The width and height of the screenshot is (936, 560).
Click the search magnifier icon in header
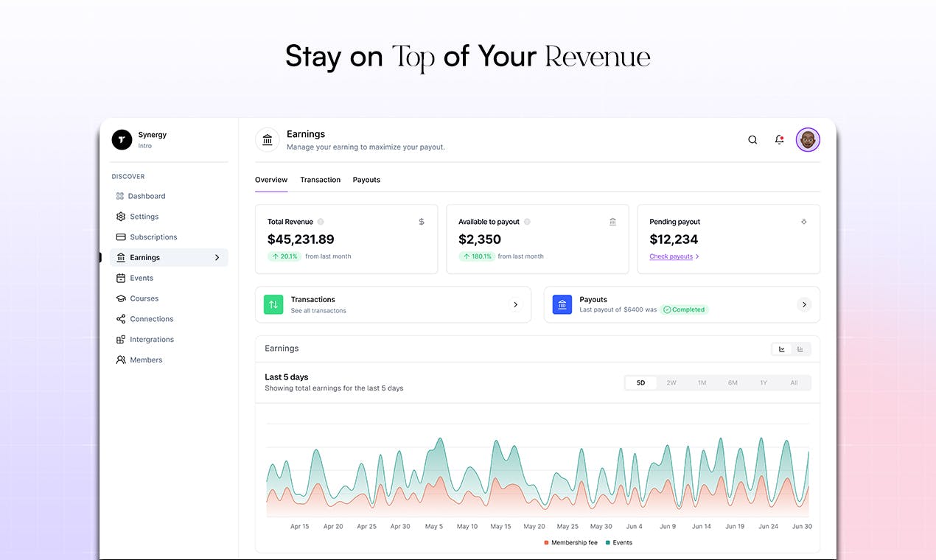click(x=752, y=140)
